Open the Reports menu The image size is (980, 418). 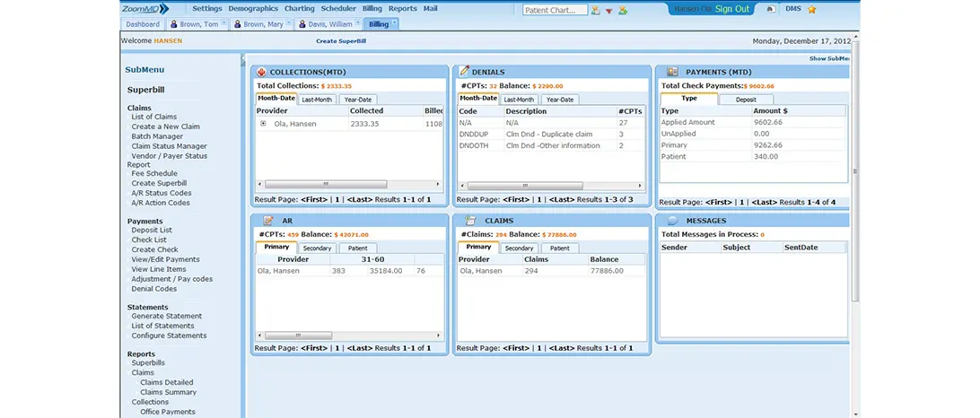[402, 9]
